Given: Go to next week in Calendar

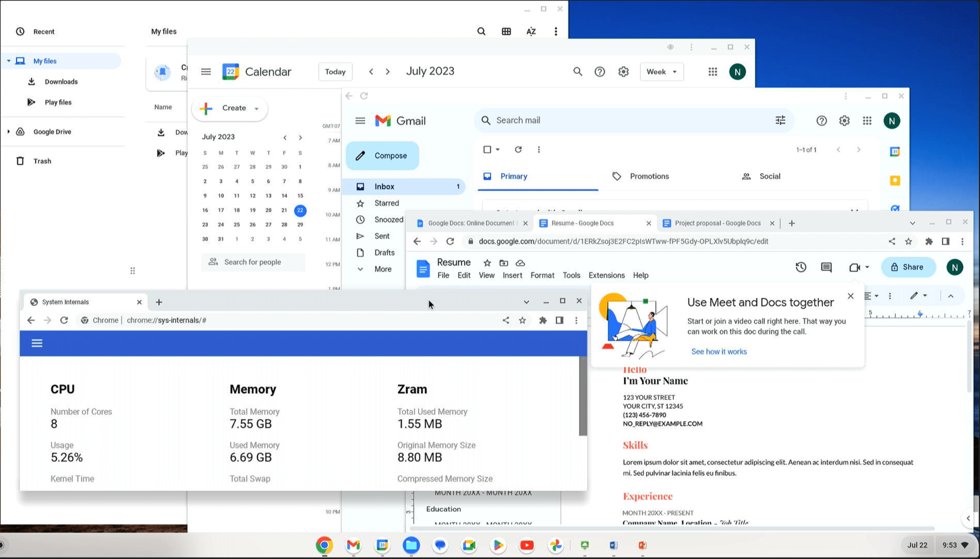Looking at the screenshot, I should point(387,72).
